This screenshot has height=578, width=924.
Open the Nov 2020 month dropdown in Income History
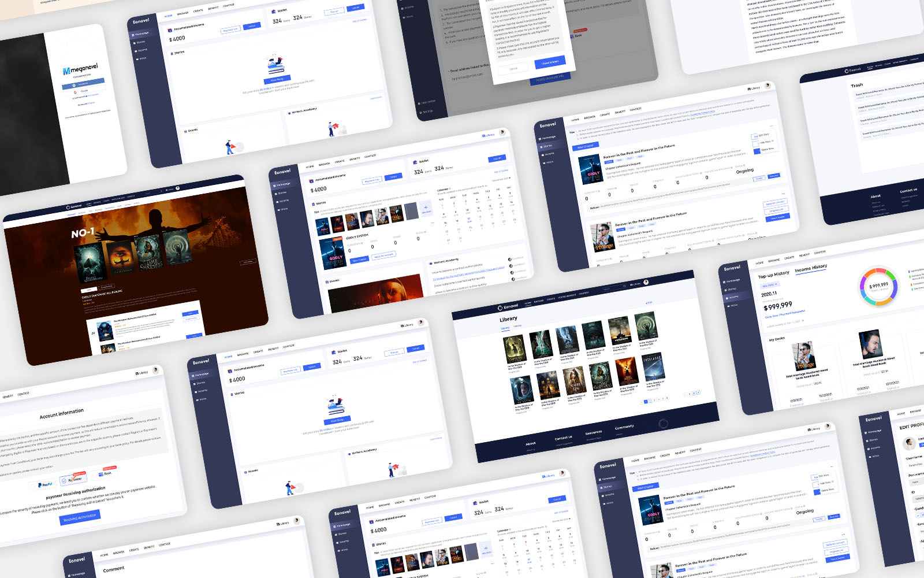pos(770,285)
